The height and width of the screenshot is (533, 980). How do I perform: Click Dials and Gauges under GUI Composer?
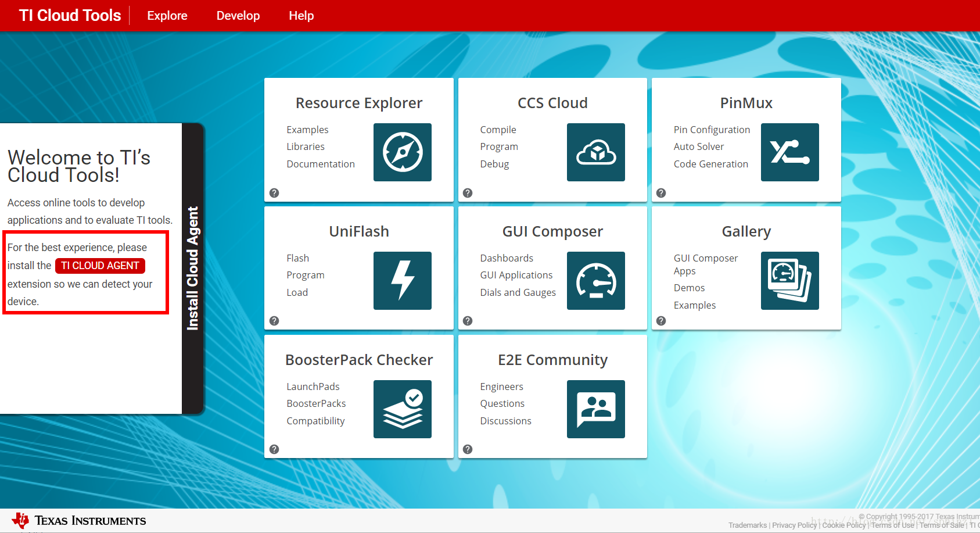pos(518,292)
